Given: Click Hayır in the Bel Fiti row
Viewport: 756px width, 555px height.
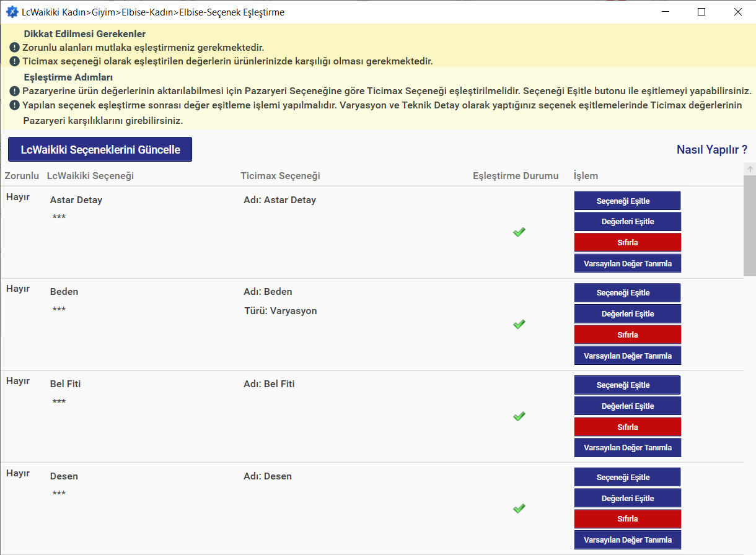Looking at the screenshot, I should click(x=18, y=381).
